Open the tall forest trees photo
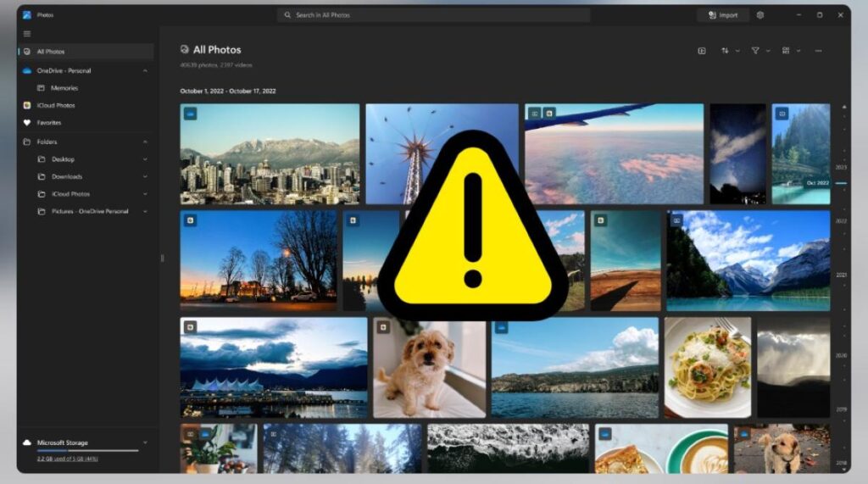Screen dimensions: 868x484 (342, 448)
